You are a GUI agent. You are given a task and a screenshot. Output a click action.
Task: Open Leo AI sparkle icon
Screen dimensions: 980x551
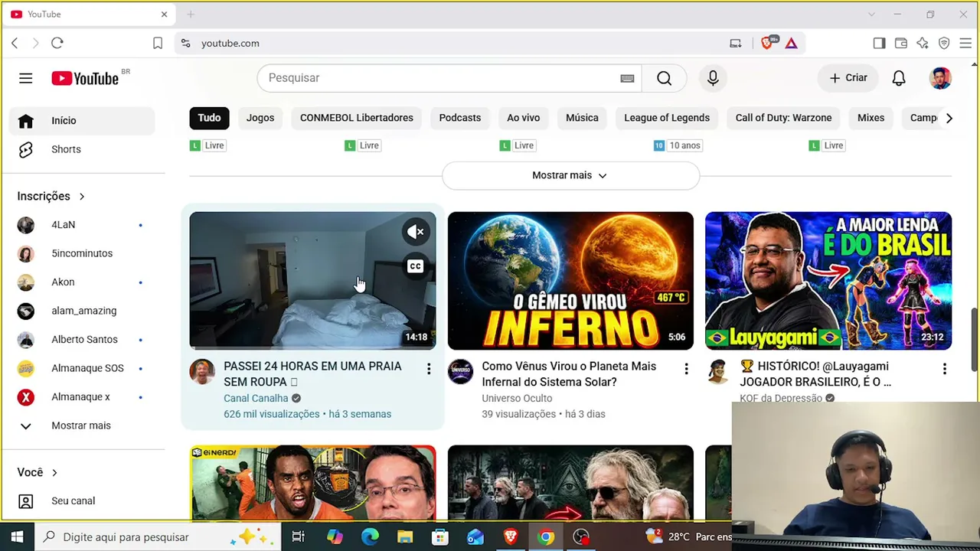[923, 44]
